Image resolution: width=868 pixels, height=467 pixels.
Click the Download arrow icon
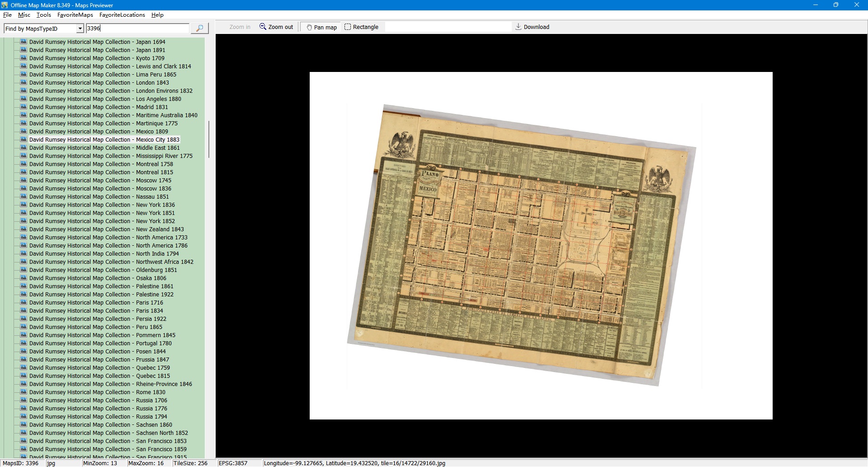tap(518, 27)
